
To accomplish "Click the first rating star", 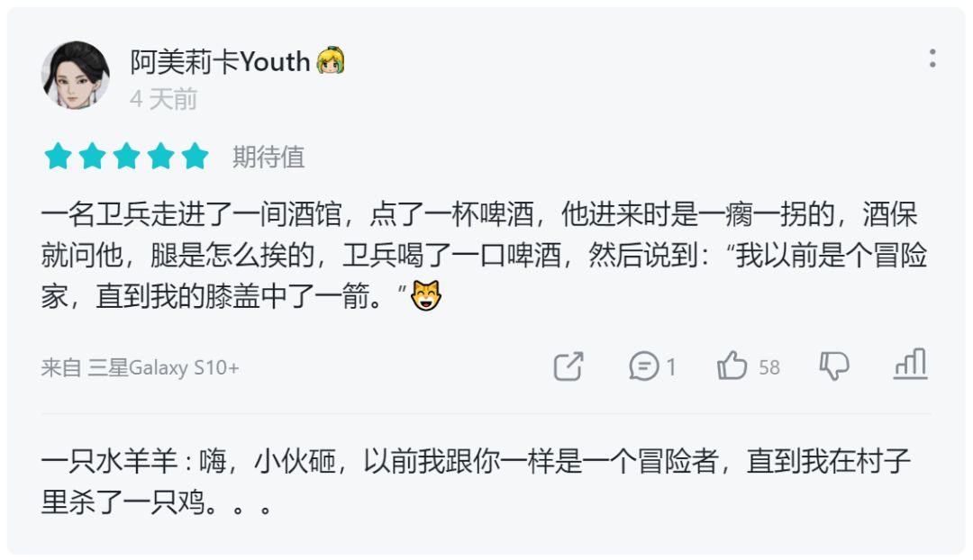I will click(x=58, y=157).
